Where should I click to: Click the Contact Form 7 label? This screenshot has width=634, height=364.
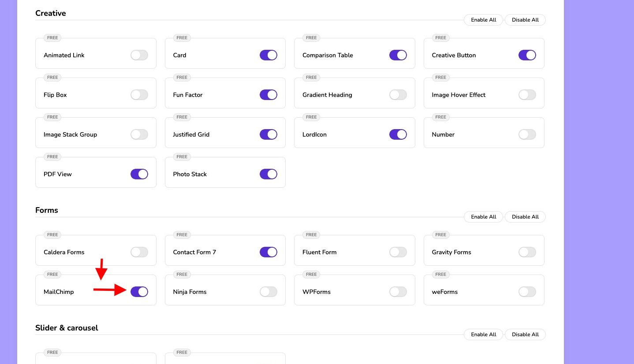[x=194, y=252]
